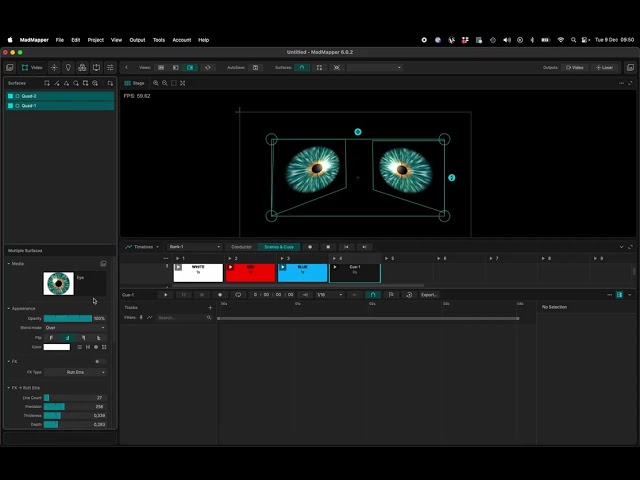Trigger the WHITE scene cell
The height and width of the screenshot is (480, 640).
pos(198,273)
